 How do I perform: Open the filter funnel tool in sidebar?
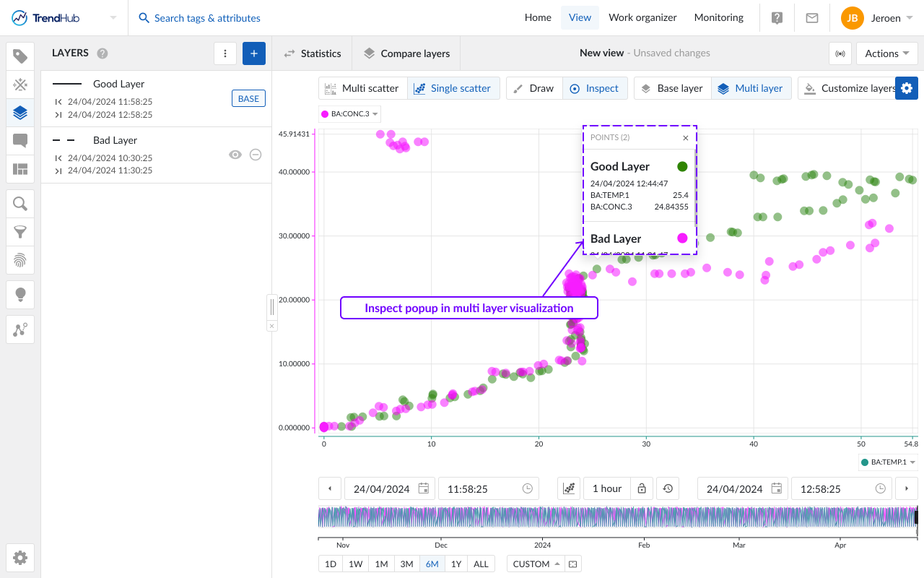coord(20,232)
